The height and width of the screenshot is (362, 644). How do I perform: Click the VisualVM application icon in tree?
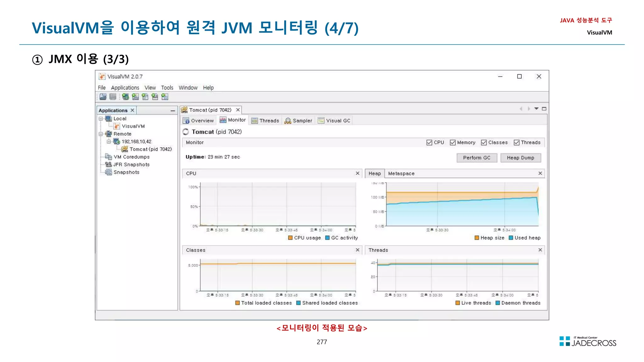117,126
